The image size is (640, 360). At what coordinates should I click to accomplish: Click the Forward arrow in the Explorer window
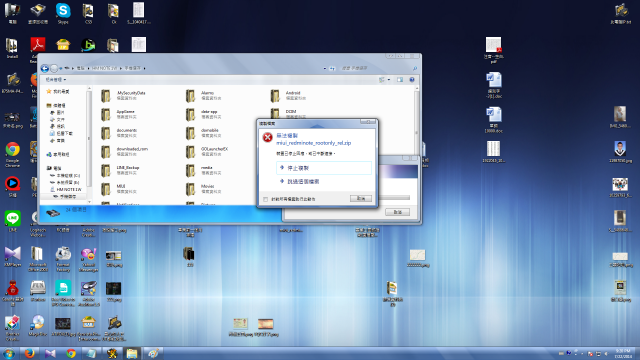(54, 68)
